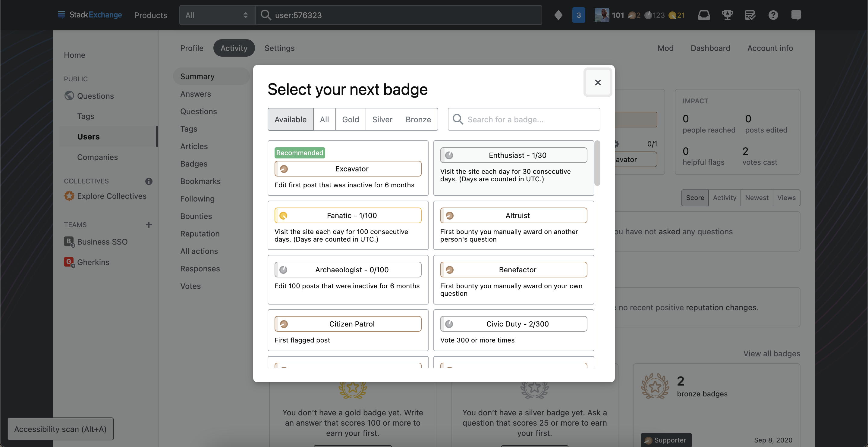Screen dimensions: 868x447
Task: Toggle the All badges filter
Action: [324, 119]
